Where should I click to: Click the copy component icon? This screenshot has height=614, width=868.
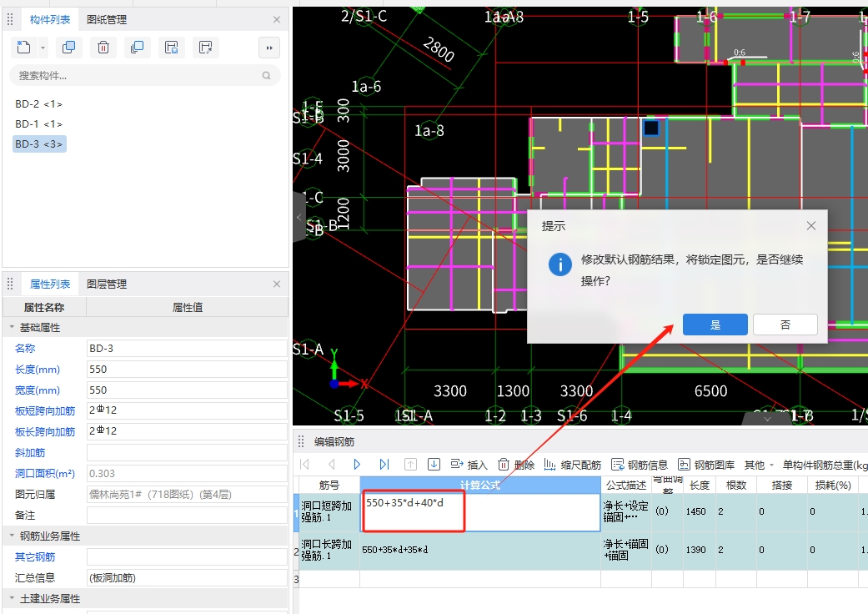pyautogui.click(x=69, y=47)
